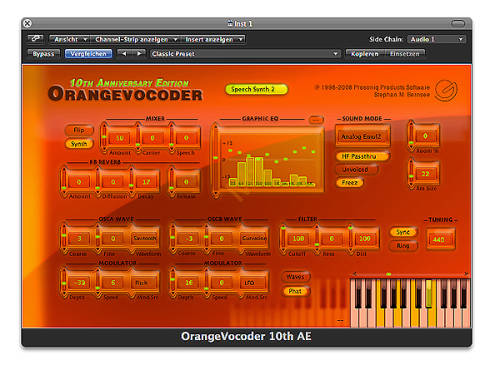Toggle oscillator Sync
The image size is (500, 365).
pos(403,232)
